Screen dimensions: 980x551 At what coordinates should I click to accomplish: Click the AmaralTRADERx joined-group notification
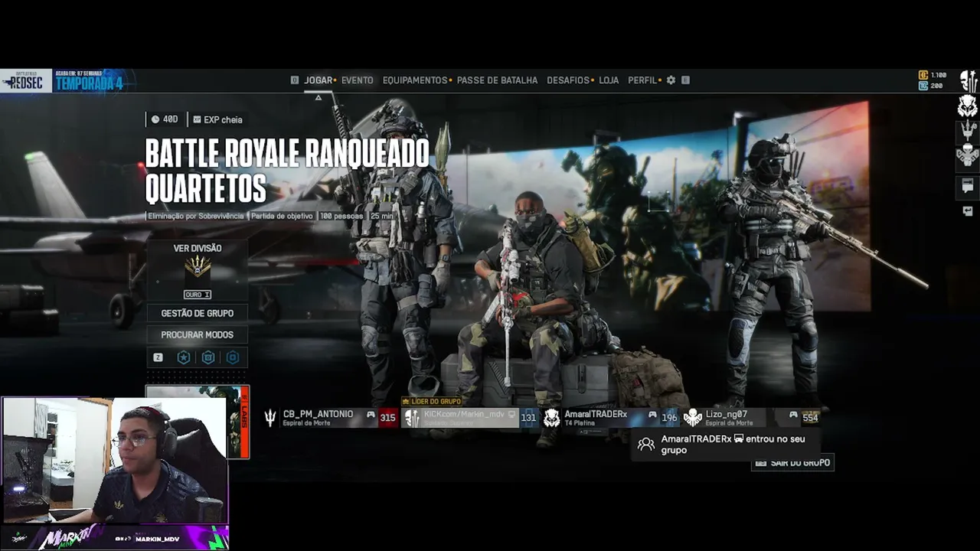(x=724, y=445)
